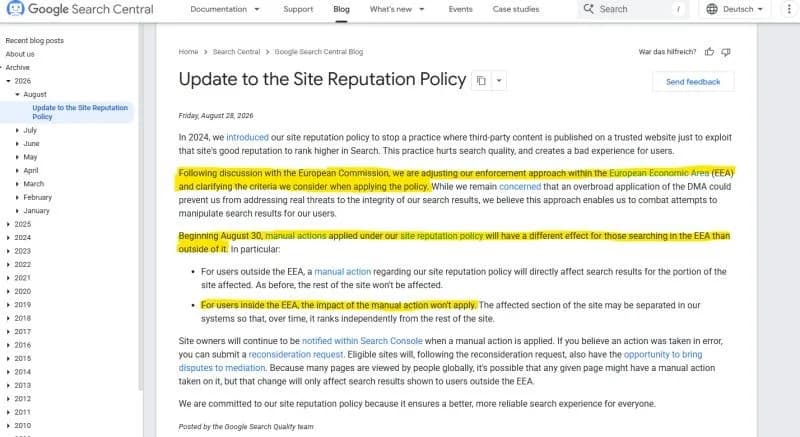800x437 pixels.
Task: Expand the February month in sidebar
Action: click(x=17, y=197)
